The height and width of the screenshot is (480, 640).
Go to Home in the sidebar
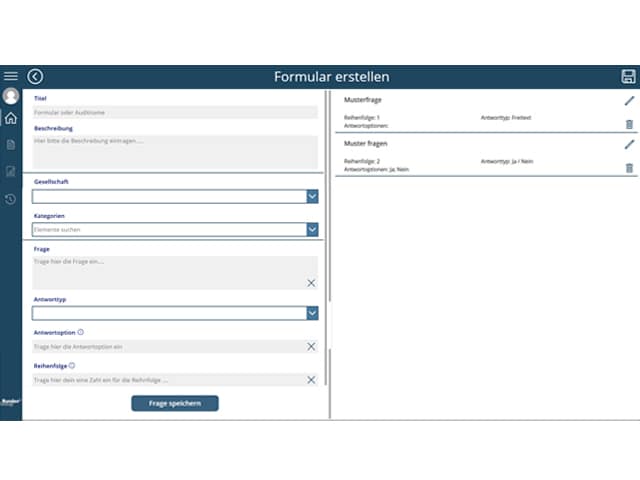[x=11, y=118]
